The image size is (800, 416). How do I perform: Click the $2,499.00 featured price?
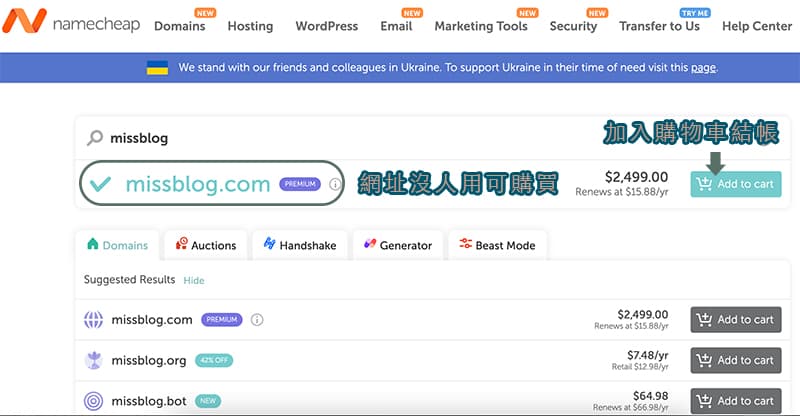click(637, 177)
